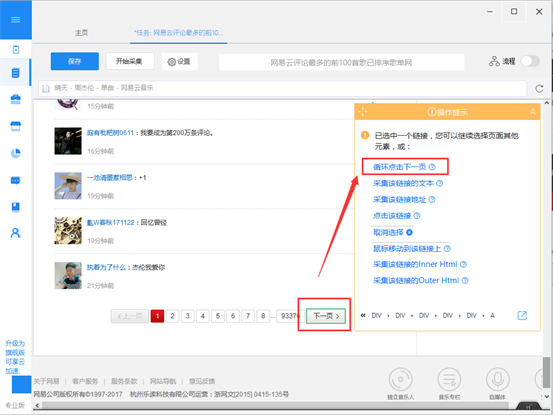The width and height of the screenshot is (553, 415).
Task: Select the task list document sidebar icon
Action: [16, 73]
